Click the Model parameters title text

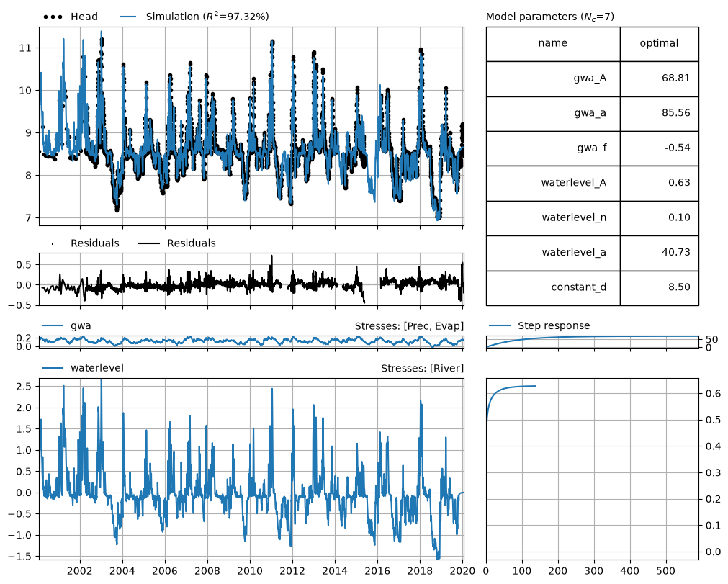549,17
